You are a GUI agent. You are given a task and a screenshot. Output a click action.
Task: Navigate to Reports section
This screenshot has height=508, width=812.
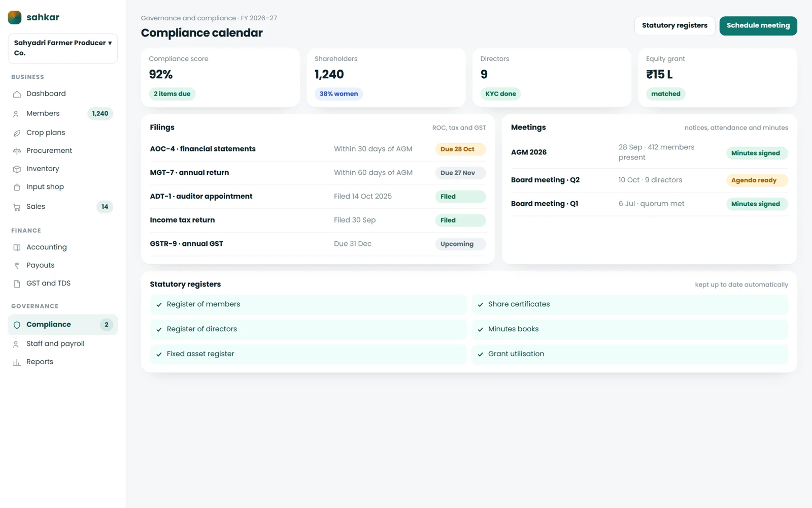pos(63,362)
